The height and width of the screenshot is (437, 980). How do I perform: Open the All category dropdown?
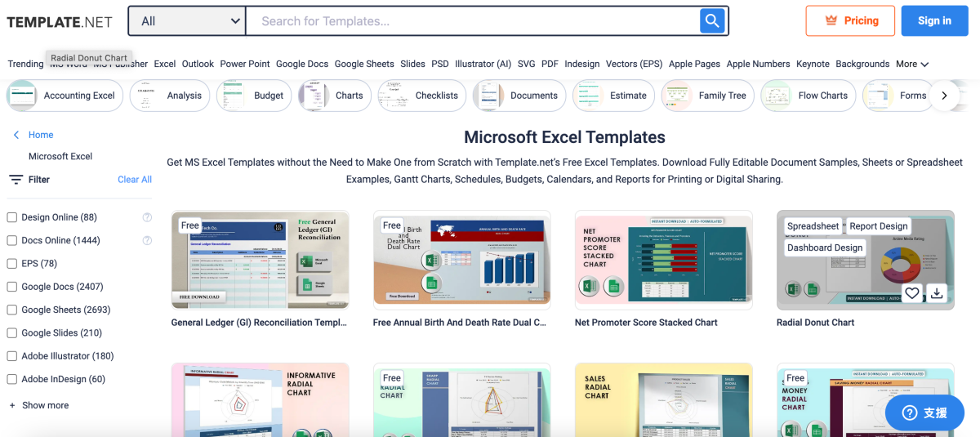(x=187, y=21)
